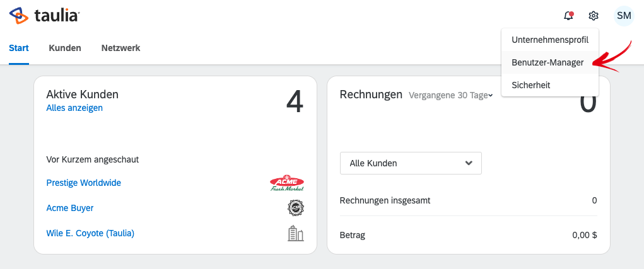Choose Unternehmensprofil in the dropdown menu
The image size is (644, 269).
pyautogui.click(x=550, y=40)
